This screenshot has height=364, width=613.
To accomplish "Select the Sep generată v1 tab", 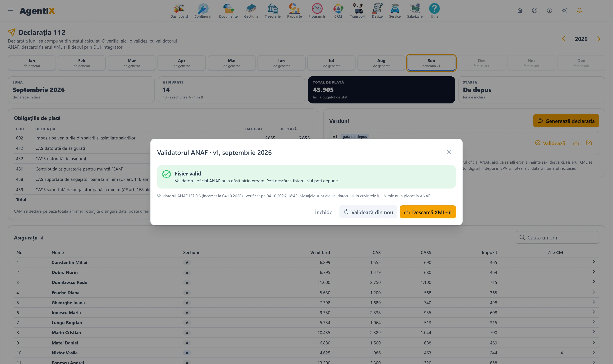I will click(431, 63).
